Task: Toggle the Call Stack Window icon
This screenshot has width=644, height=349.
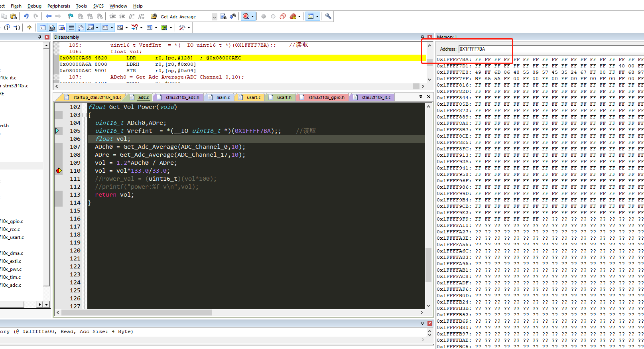Action: pos(81,28)
